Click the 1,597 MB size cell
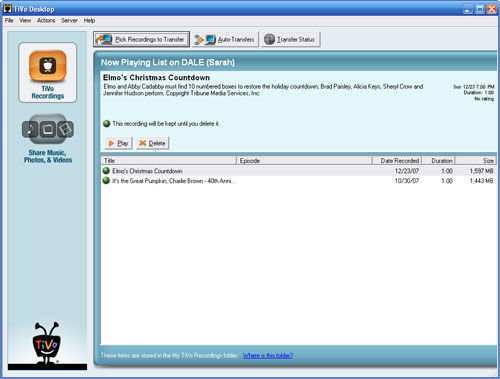The width and height of the screenshot is (500, 379). click(x=481, y=171)
